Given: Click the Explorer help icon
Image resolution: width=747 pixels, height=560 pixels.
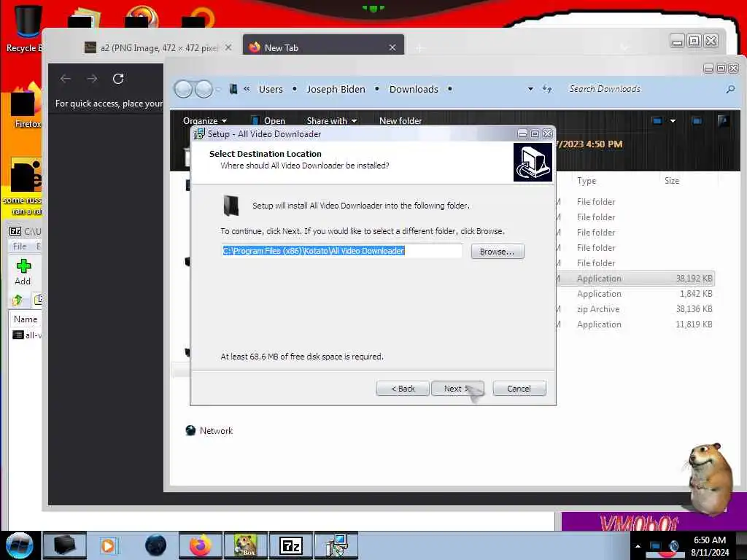Looking at the screenshot, I should (723, 120).
